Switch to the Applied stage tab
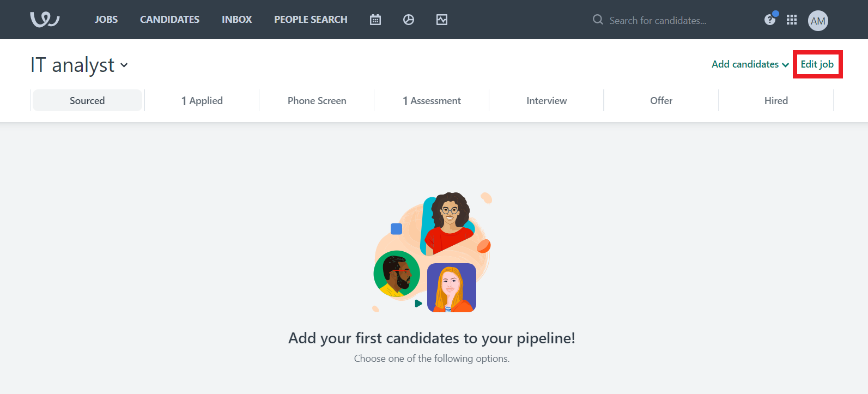868x394 pixels. tap(202, 101)
